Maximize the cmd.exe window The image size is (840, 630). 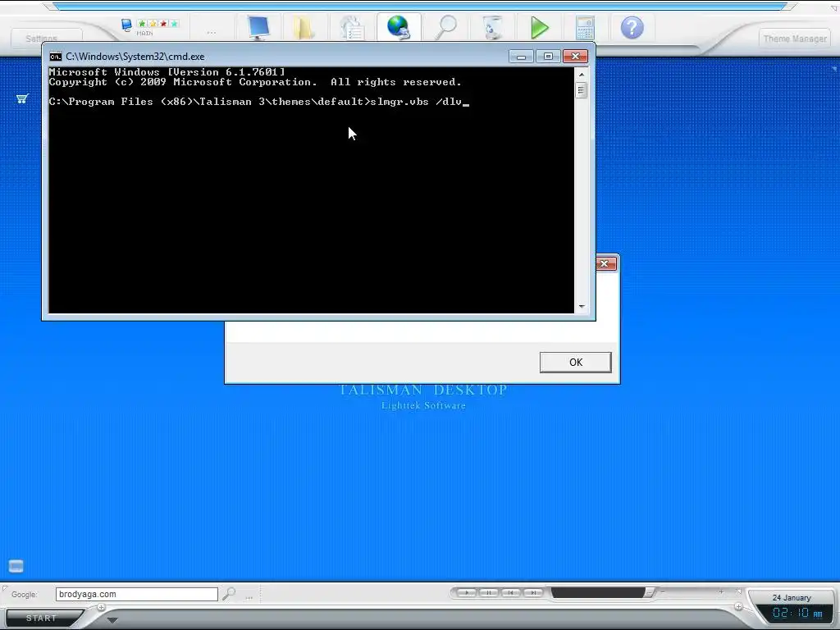tap(548, 57)
